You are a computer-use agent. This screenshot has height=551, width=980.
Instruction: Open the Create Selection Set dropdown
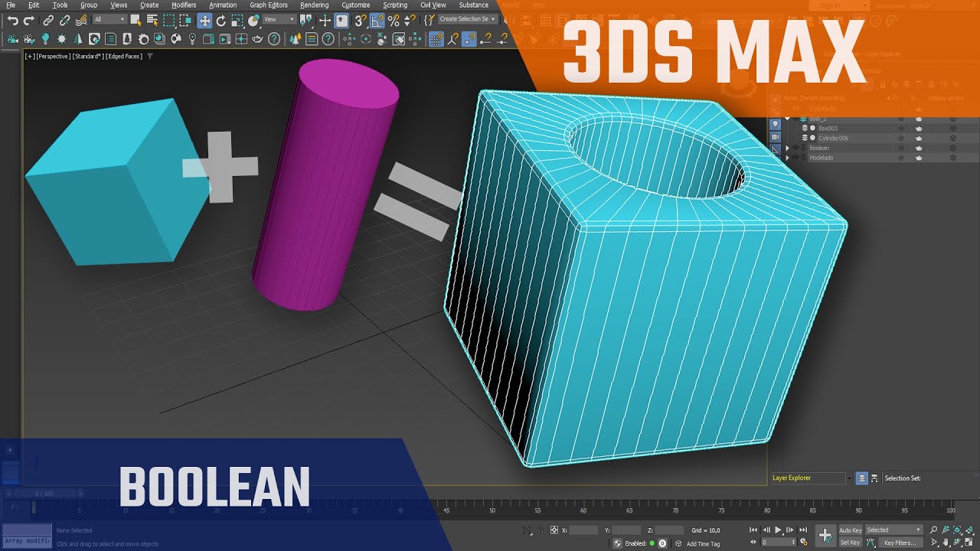(467, 19)
